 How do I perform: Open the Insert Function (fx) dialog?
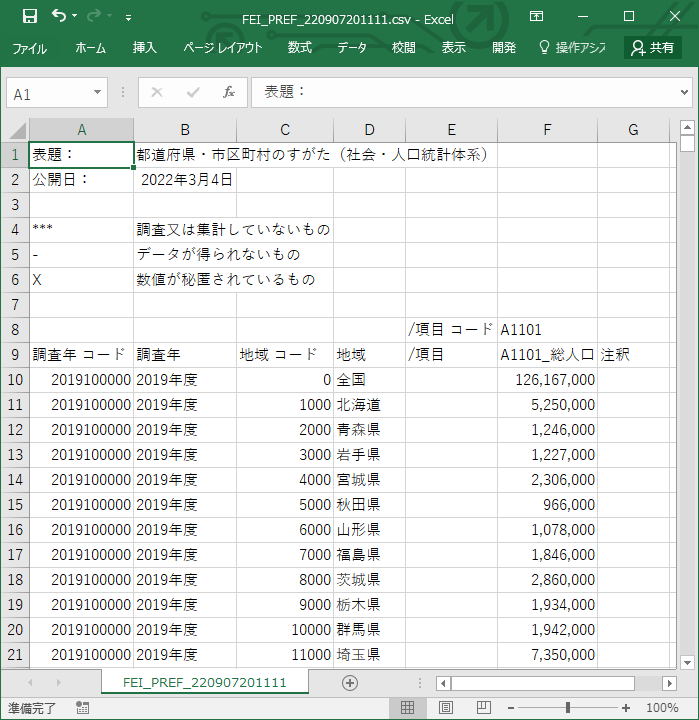coord(228,93)
